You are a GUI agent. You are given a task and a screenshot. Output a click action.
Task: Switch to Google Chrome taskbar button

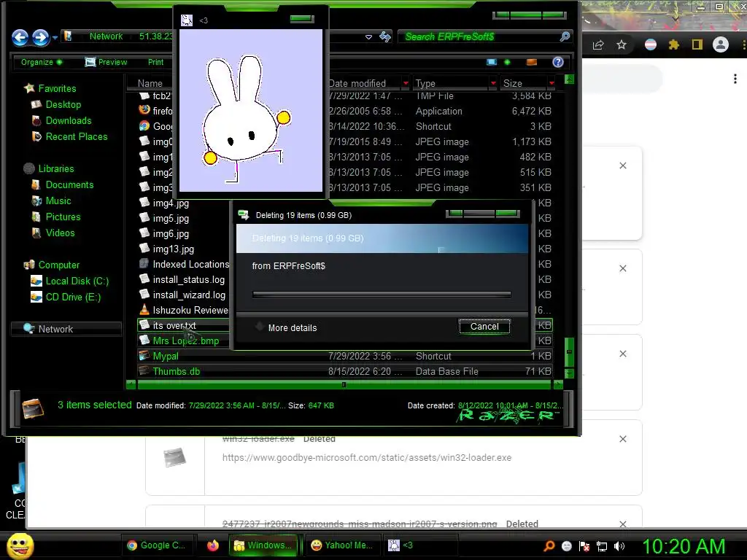tap(158, 545)
